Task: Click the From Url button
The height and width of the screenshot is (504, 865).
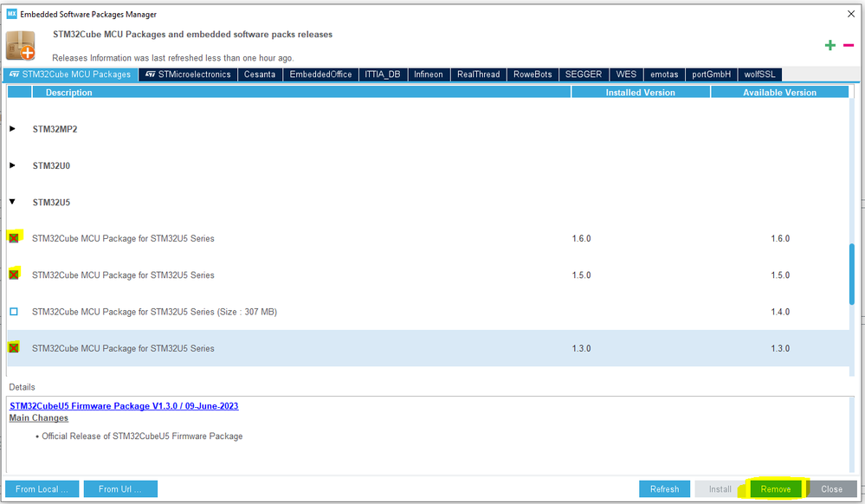Action: [x=120, y=489]
